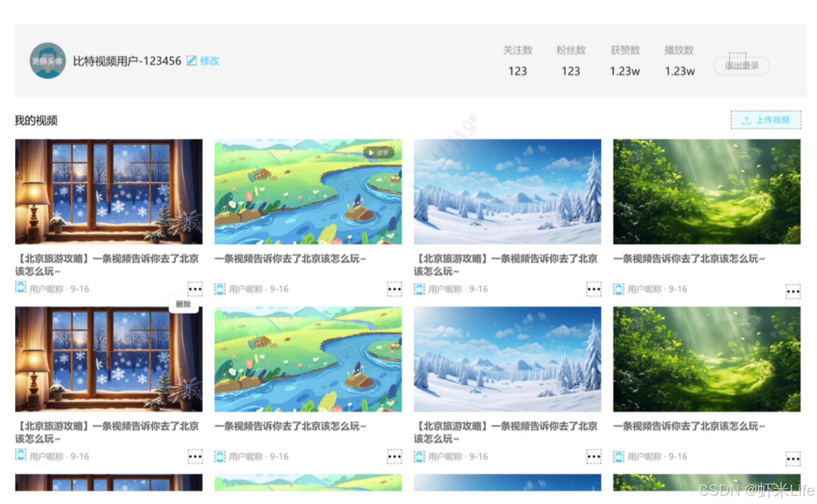Open top-row snowy mountain video thumbnail
This screenshot has height=504, width=817.
[508, 192]
